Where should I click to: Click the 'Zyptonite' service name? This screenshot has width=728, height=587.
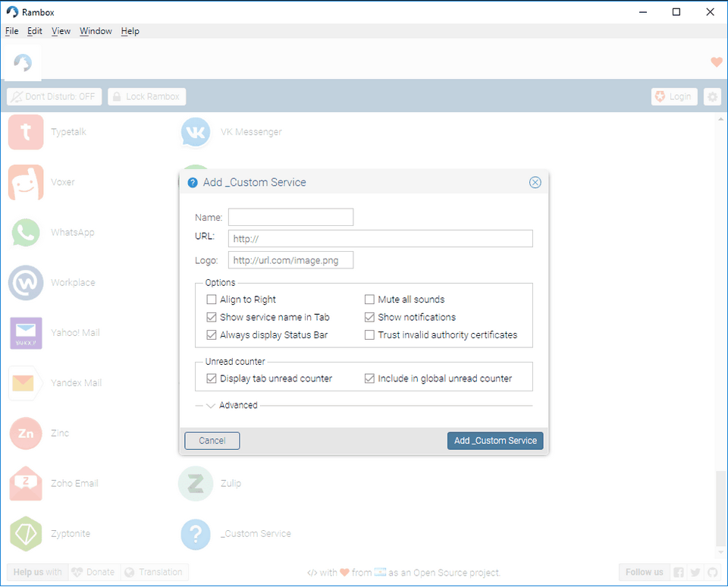click(71, 534)
